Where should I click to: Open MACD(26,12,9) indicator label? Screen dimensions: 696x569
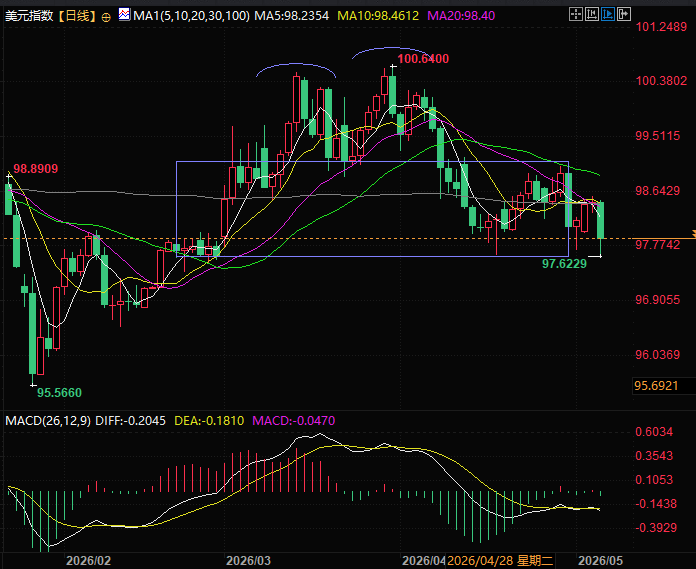[48, 421]
